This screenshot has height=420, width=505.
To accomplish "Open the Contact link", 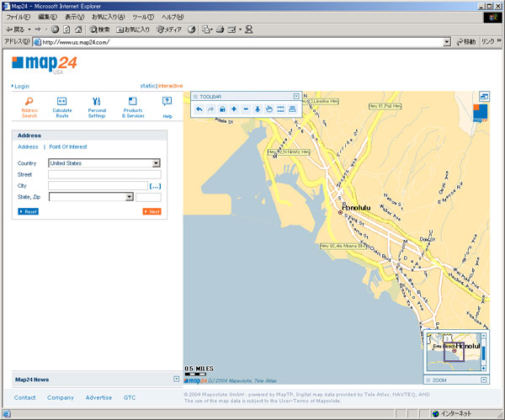I will tap(24, 397).
